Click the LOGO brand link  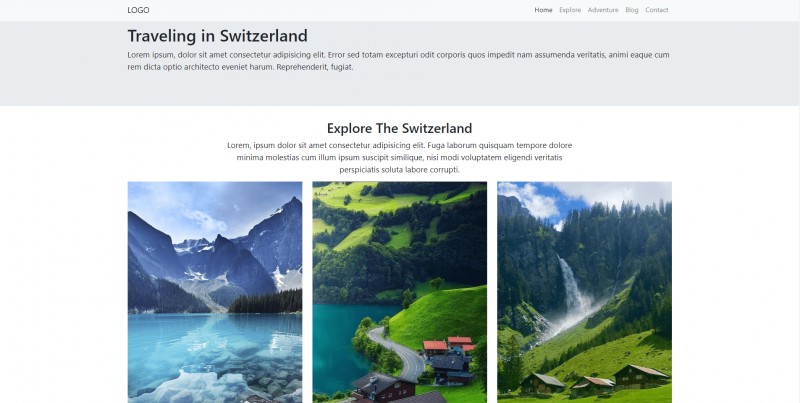coord(138,10)
